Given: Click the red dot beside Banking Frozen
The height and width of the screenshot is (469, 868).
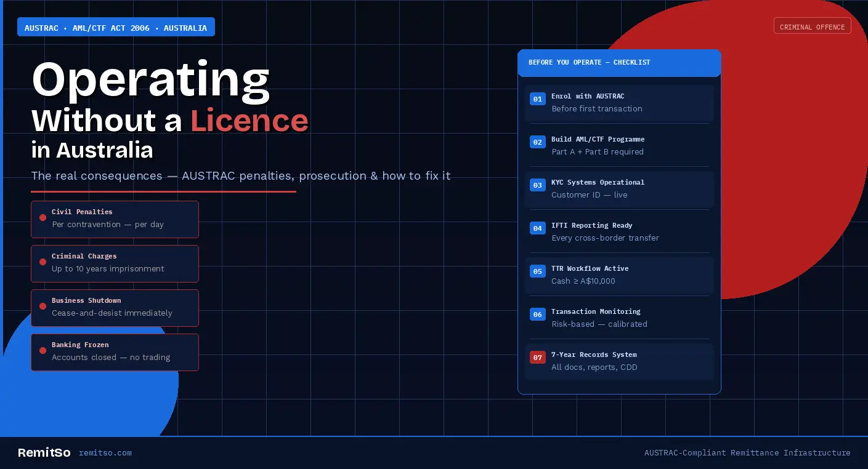Looking at the screenshot, I should point(43,351).
